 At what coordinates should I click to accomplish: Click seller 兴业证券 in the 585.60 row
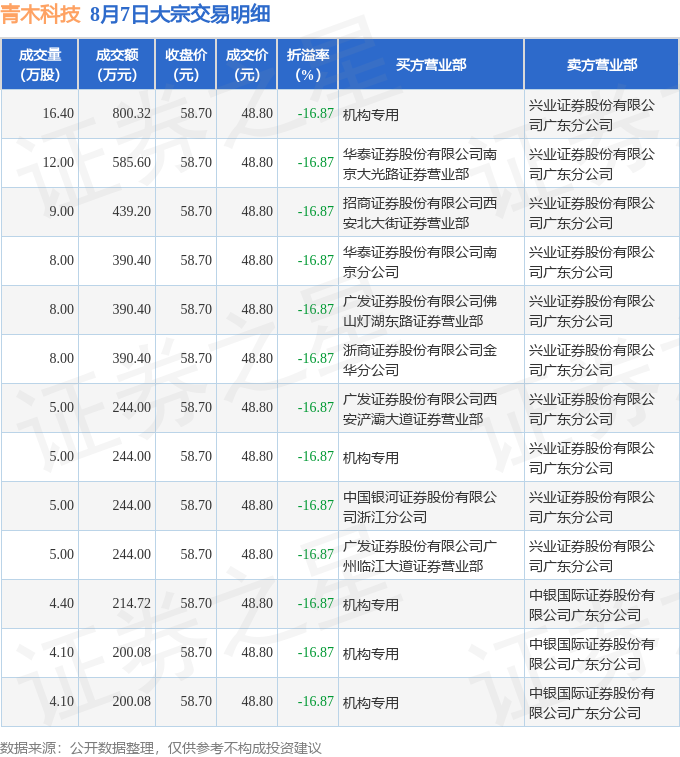(592, 164)
